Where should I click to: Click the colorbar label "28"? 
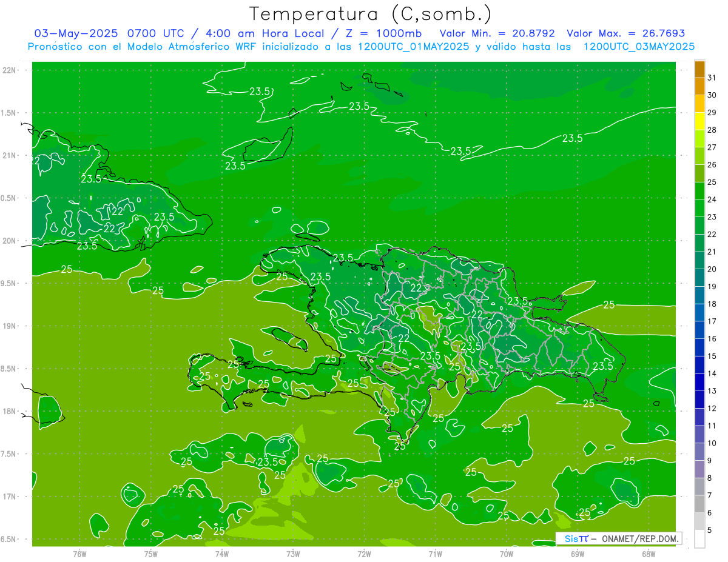[x=712, y=130]
